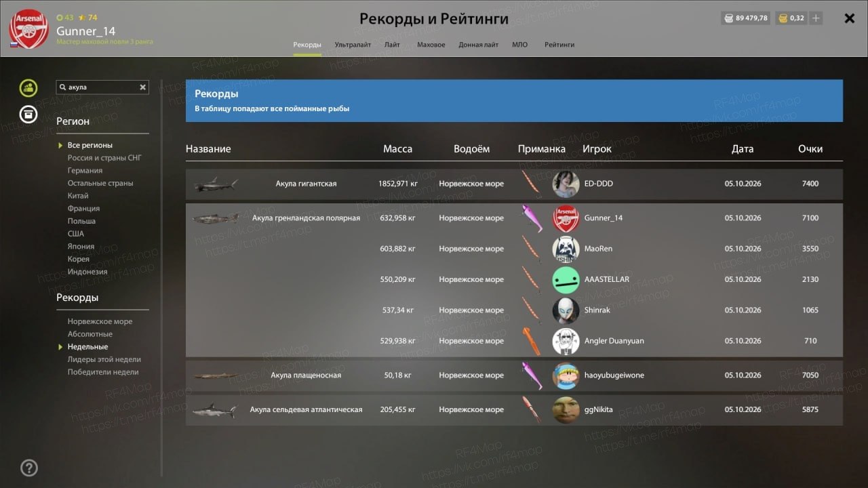Click the lure icon in ED-DDD row
This screenshot has height=488, width=868.
point(531,184)
